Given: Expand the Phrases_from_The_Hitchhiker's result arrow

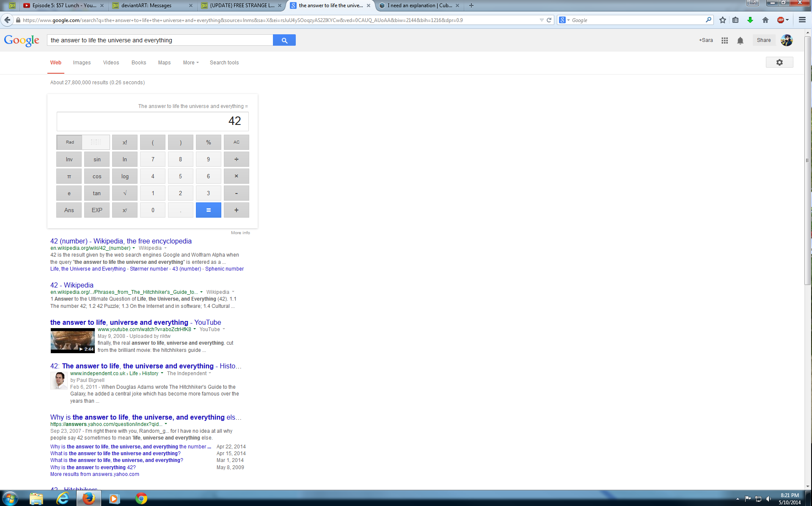Looking at the screenshot, I should [201, 292].
